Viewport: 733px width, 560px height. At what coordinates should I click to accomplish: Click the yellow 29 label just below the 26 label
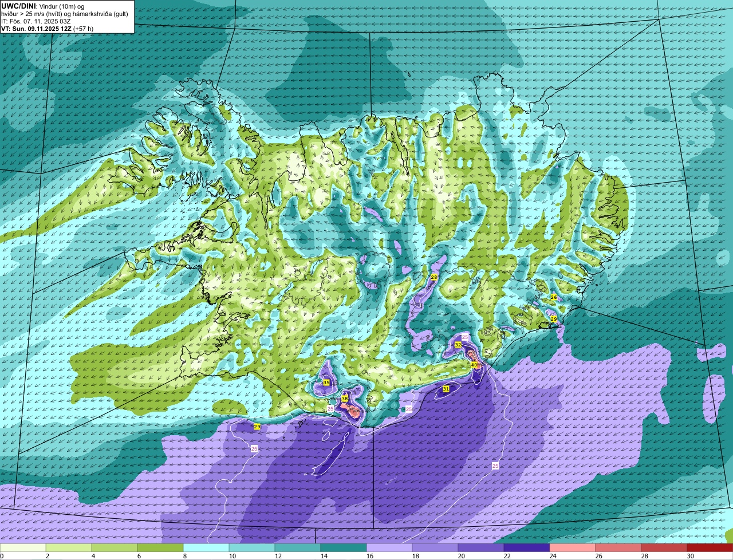553,319
